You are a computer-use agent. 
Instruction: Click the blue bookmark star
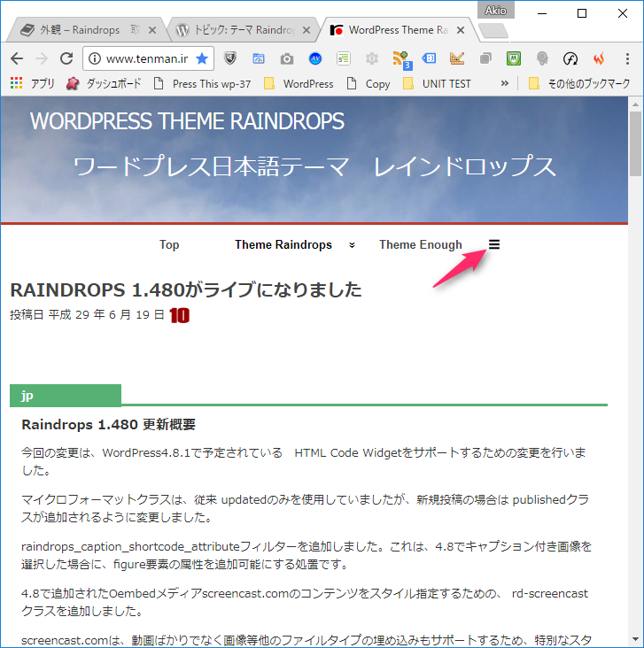202,58
